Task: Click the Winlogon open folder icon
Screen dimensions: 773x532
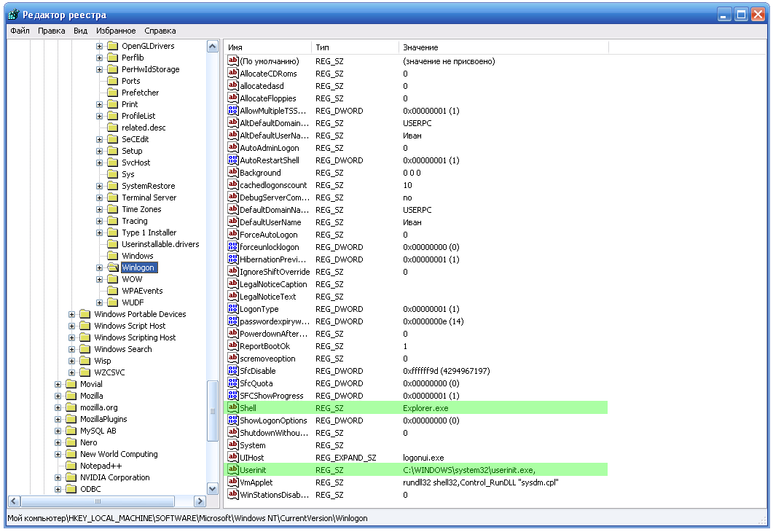Action: 112,267
